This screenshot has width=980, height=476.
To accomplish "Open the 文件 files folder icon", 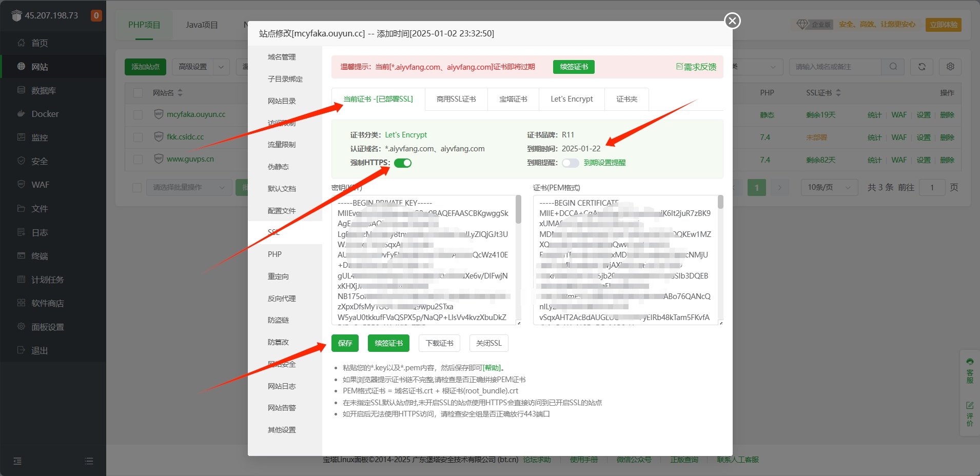I will [x=21, y=208].
